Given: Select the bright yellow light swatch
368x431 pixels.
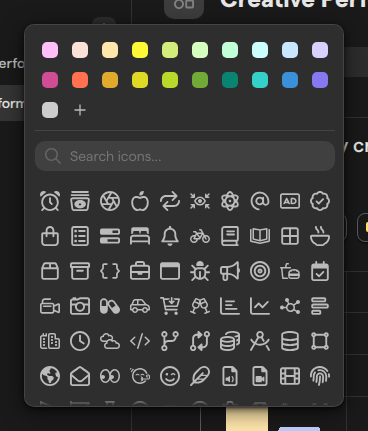Looking at the screenshot, I should coord(140,50).
